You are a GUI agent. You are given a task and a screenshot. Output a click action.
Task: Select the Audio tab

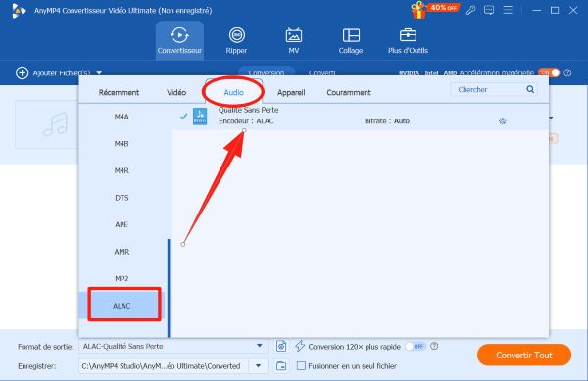click(x=233, y=92)
